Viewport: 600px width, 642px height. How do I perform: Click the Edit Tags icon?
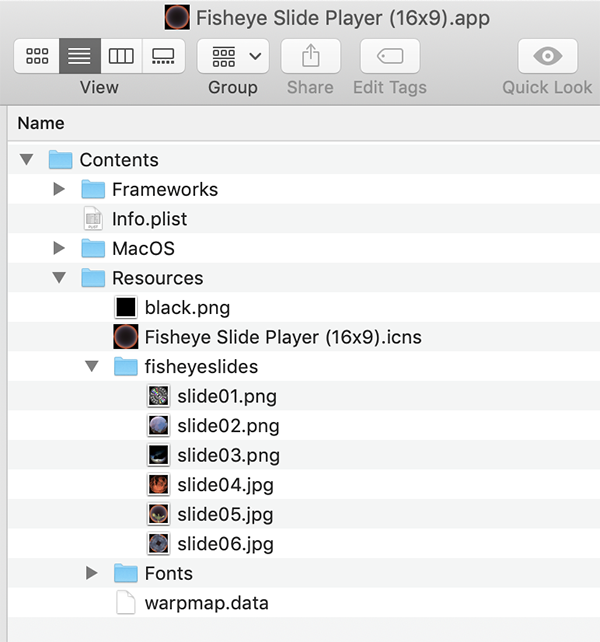pos(390,56)
